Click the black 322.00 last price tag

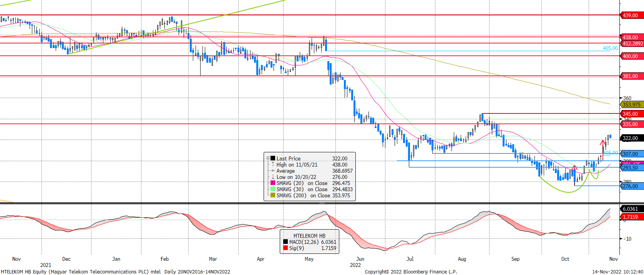(x=632, y=138)
